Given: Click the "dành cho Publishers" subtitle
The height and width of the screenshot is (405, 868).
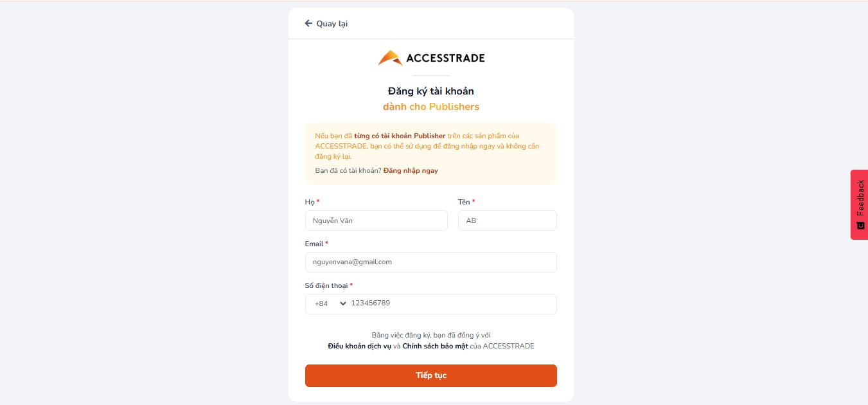Looking at the screenshot, I should 430,107.
